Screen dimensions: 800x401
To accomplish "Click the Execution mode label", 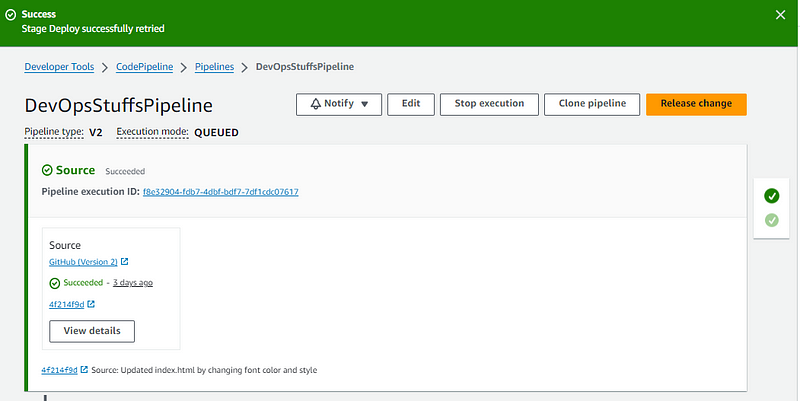I will tap(152, 132).
